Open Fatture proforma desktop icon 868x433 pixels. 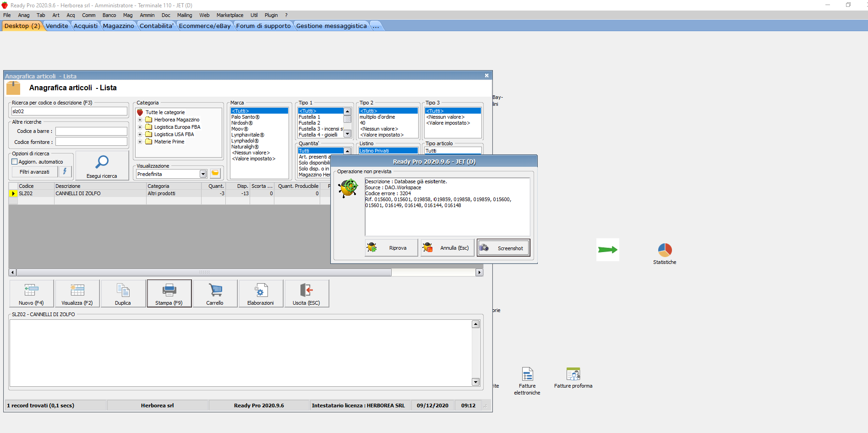pos(573,378)
